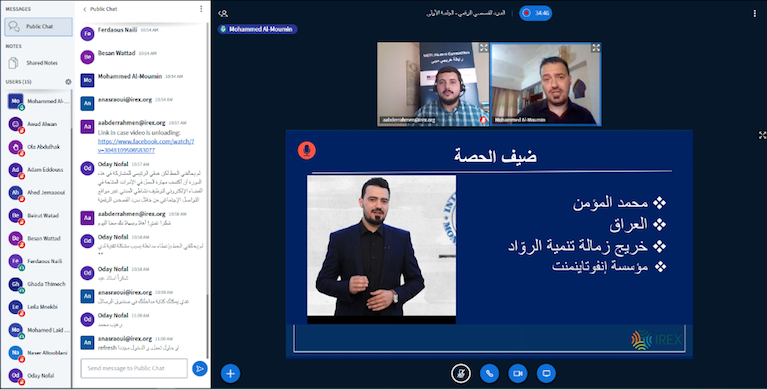This screenshot has height=390, width=767.
Task: Select user Naser Altooblani
Action: (39, 352)
